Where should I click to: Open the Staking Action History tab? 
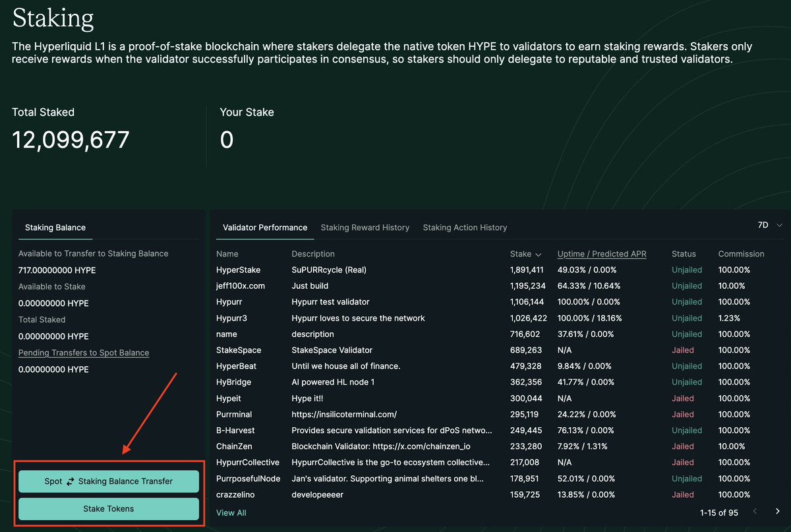click(x=465, y=227)
